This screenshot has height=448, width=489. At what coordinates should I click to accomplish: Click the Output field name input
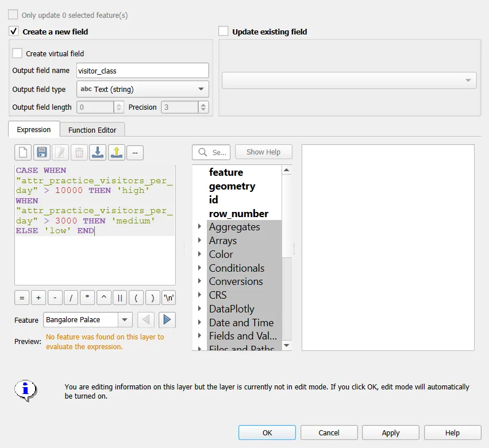143,71
